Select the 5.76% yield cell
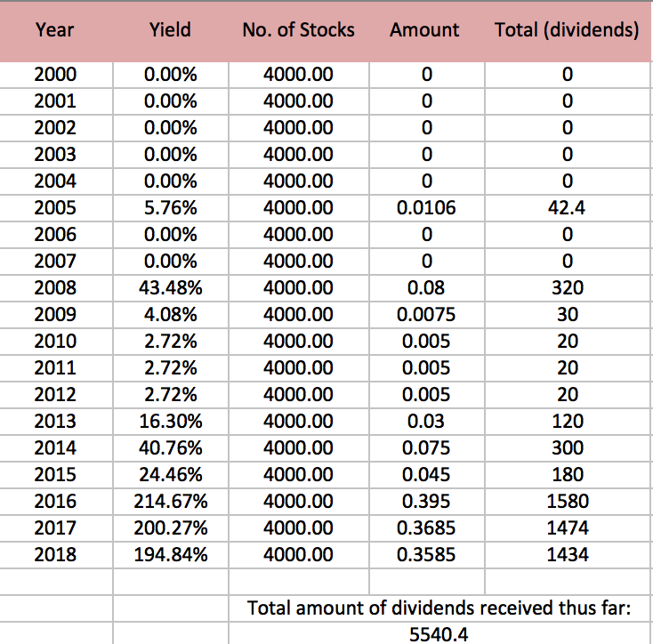The width and height of the screenshot is (653, 644). [171, 208]
